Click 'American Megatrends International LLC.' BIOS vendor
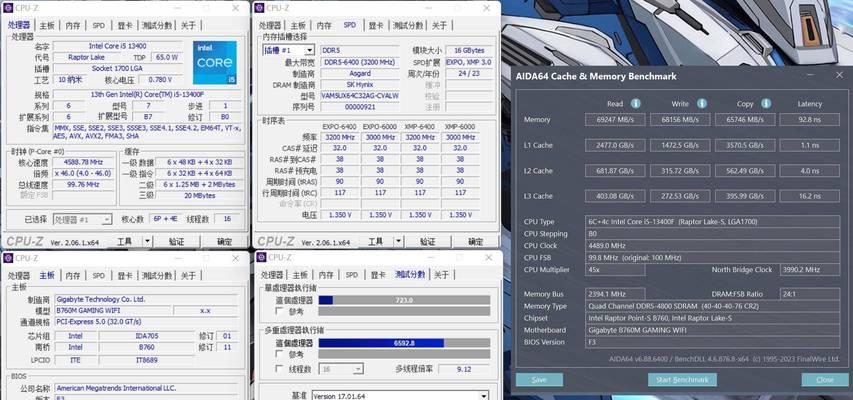The height and width of the screenshot is (400, 853). pyautogui.click(x=146, y=389)
